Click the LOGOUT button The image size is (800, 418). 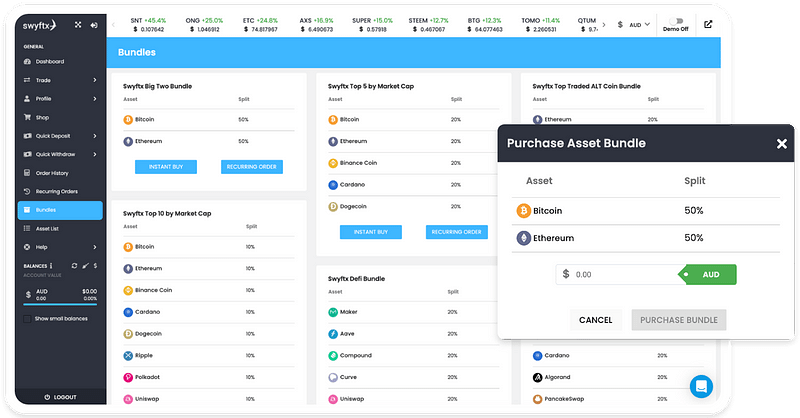coord(60,397)
